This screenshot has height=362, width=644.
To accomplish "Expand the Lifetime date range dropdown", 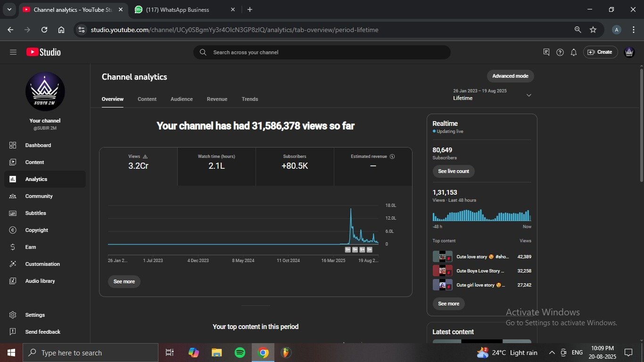I will tap(528, 95).
